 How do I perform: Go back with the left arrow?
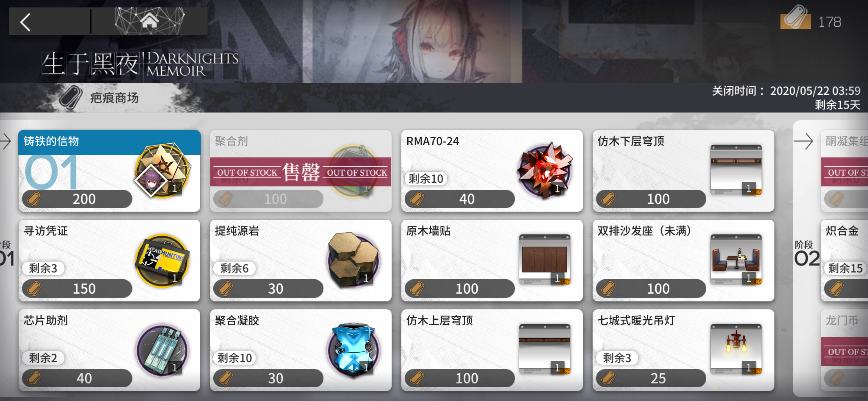click(25, 22)
